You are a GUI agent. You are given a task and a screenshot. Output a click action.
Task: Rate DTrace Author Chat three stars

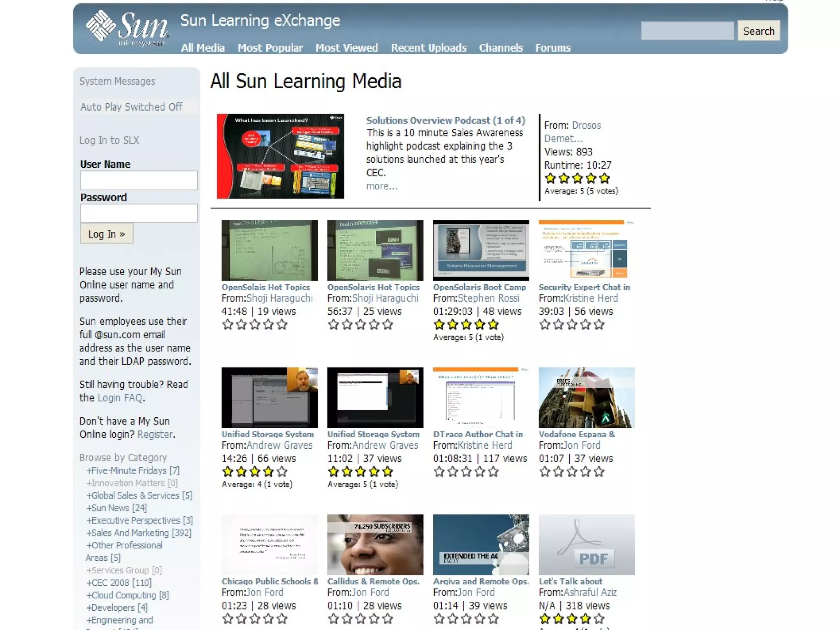point(466,472)
